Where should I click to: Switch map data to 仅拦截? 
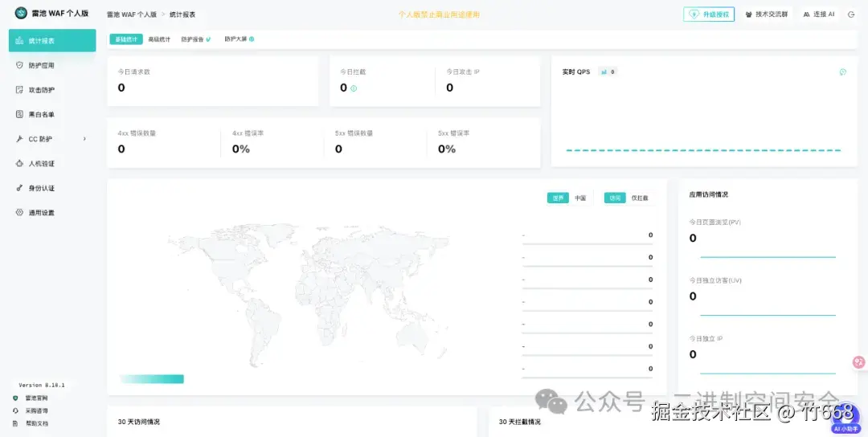click(640, 198)
